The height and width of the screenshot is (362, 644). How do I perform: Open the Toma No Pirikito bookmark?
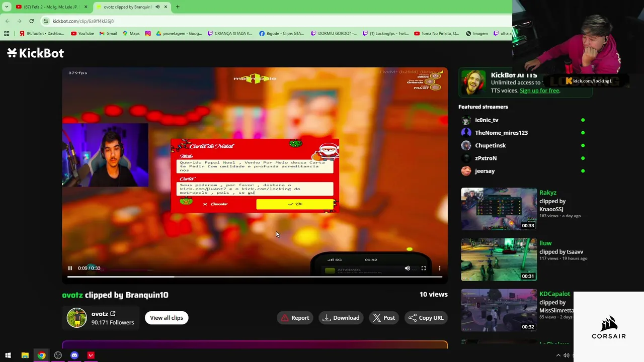click(x=437, y=34)
